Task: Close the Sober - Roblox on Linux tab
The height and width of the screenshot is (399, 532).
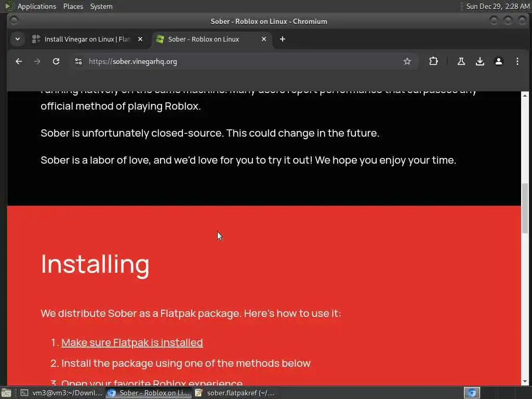Action: pyautogui.click(x=263, y=39)
